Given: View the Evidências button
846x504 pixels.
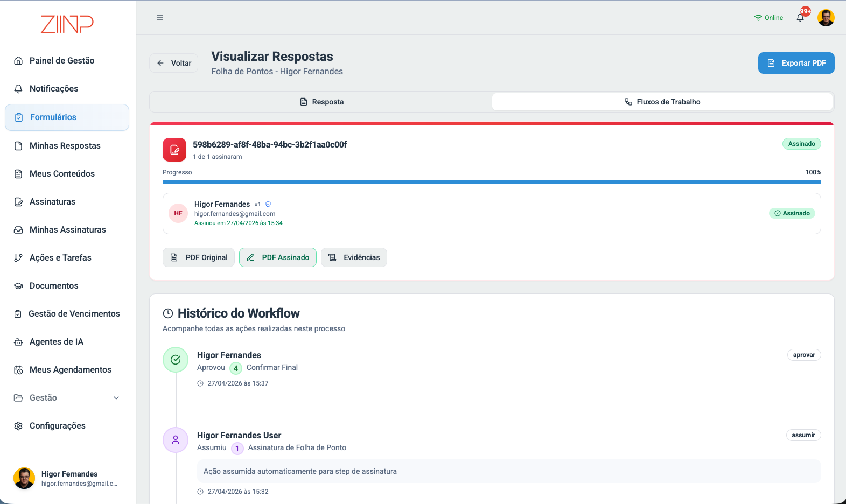Looking at the screenshot, I should click(x=354, y=257).
